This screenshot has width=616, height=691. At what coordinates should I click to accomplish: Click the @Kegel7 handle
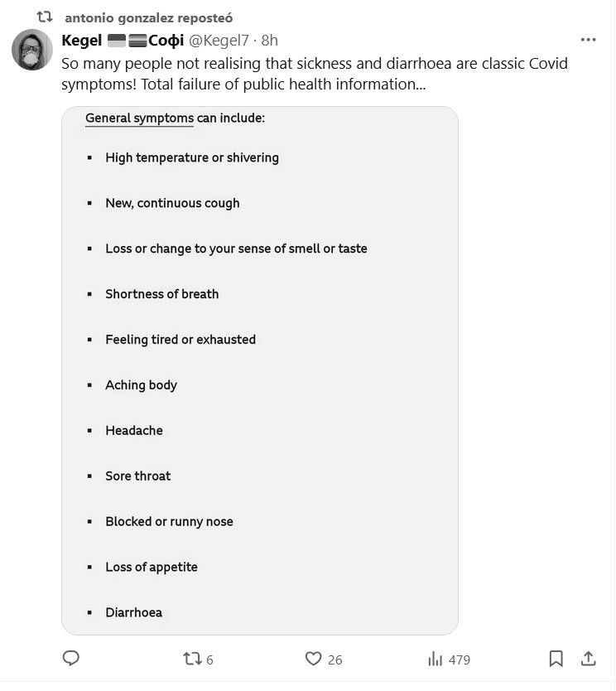point(220,40)
